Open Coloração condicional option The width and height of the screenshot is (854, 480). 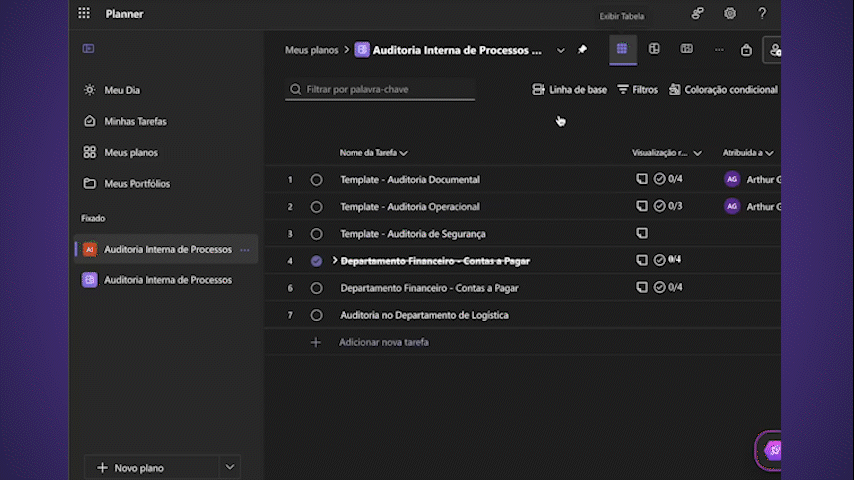(x=723, y=90)
